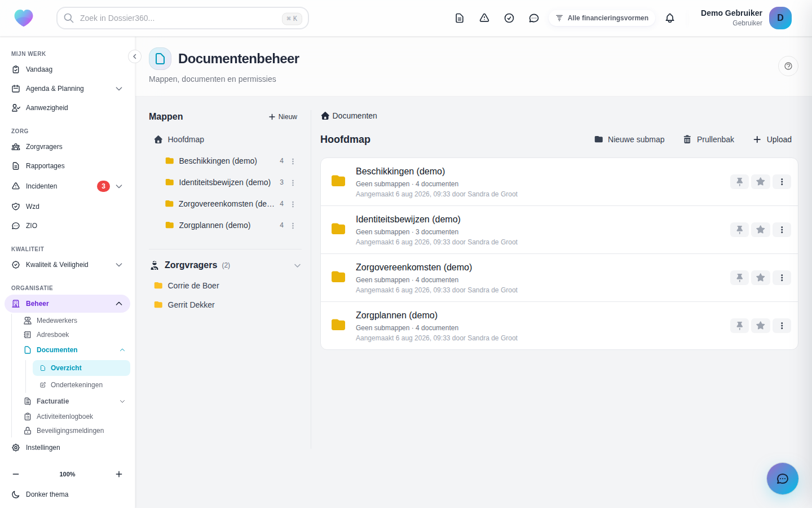Open Wzd page
Image resolution: width=812 pixels, height=508 pixels.
tap(68, 207)
